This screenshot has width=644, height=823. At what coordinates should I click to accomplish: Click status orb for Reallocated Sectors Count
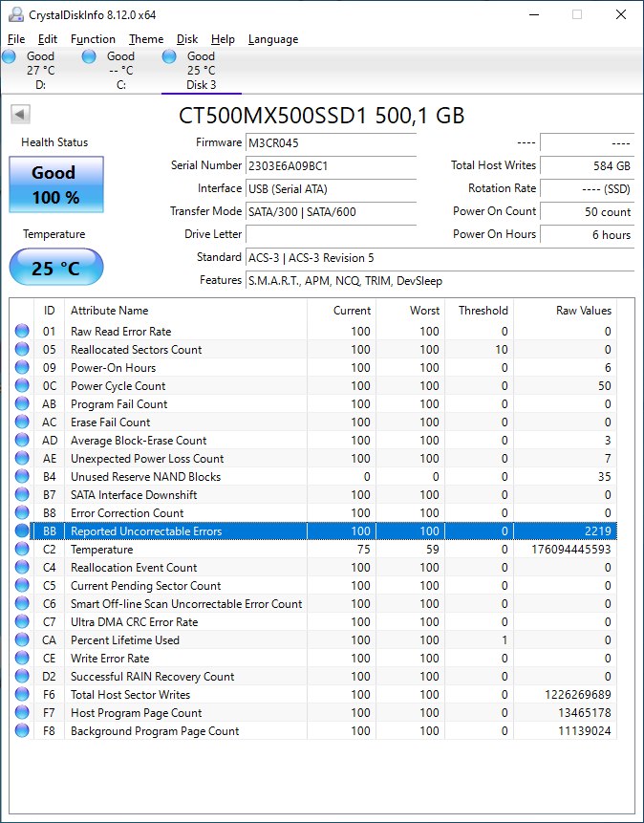pos(22,350)
